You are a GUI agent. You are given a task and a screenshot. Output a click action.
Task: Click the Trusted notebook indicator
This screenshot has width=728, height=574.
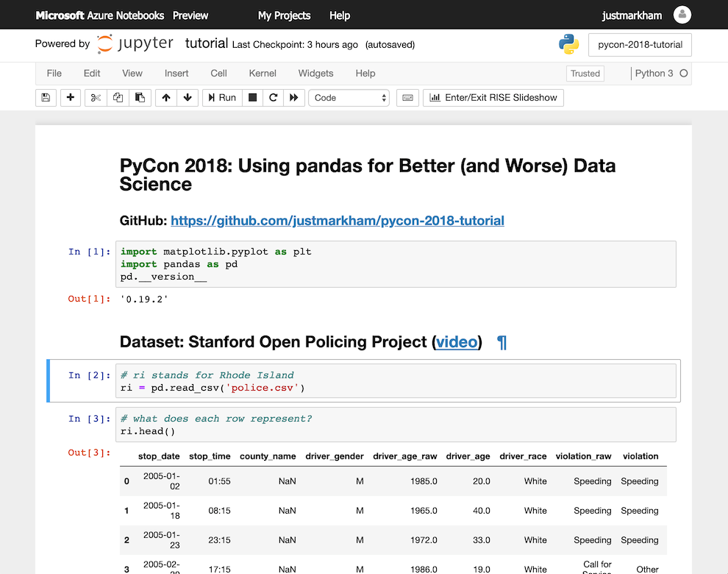(x=585, y=74)
